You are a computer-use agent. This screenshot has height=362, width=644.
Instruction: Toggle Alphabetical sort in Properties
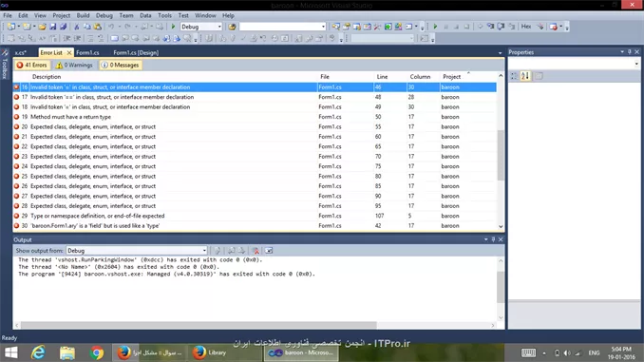coord(525,76)
